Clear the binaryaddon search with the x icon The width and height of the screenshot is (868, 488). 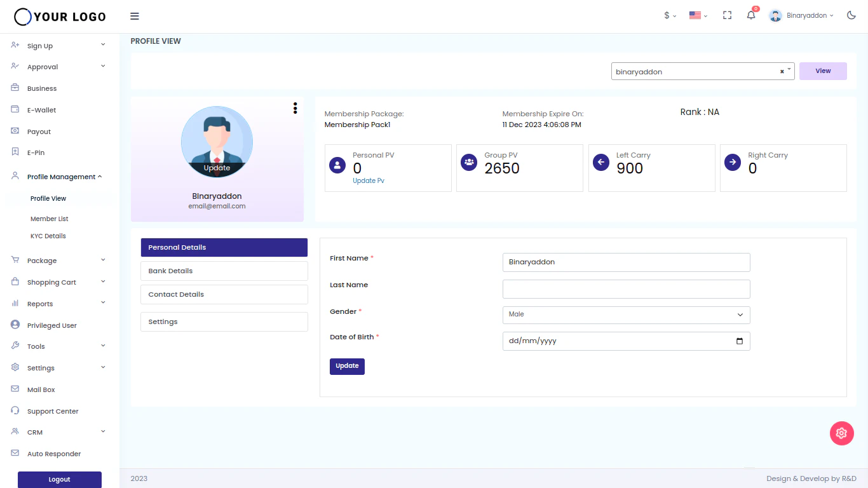coord(782,71)
